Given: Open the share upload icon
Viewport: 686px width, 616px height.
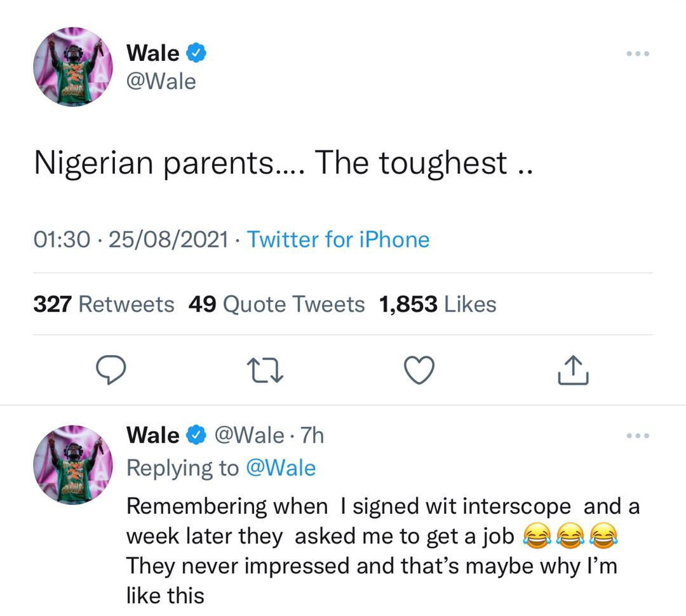Looking at the screenshot, I should [573, 370].
